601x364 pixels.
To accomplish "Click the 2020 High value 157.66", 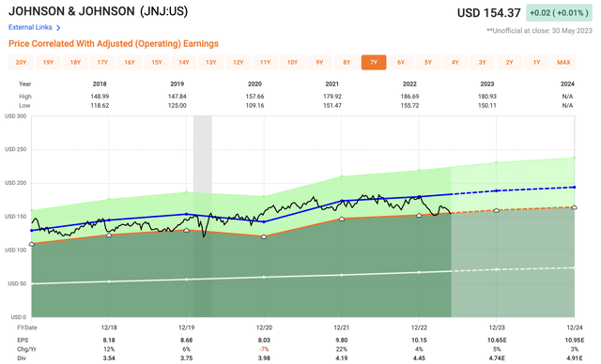I will coord(254,97).
